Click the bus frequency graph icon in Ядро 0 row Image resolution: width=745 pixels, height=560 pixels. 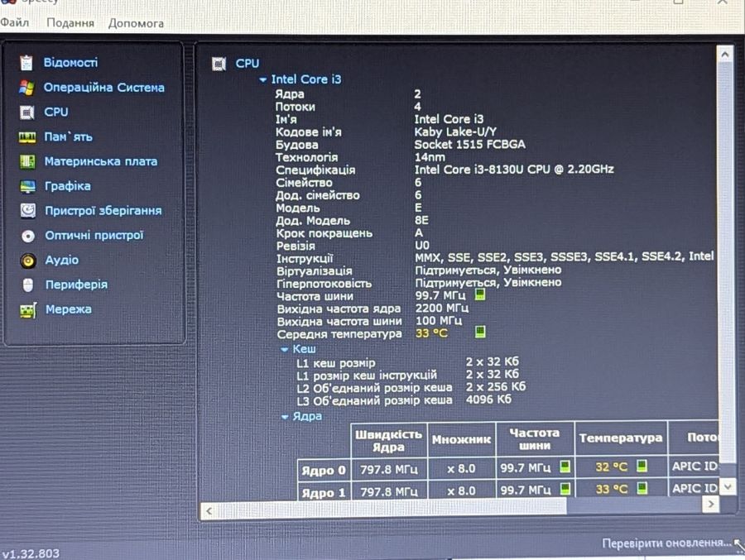(565, 467)
